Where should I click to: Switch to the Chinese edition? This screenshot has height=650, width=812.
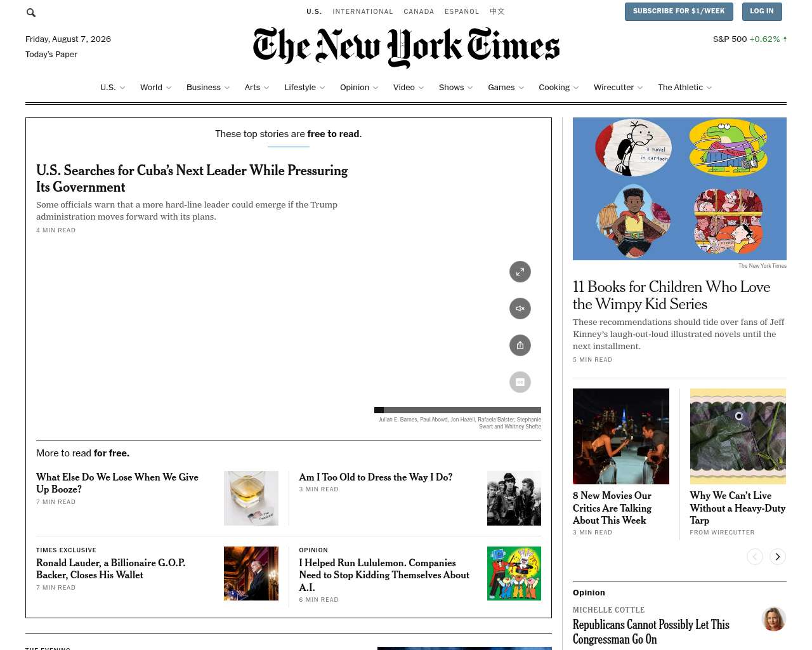pos(497,11)
